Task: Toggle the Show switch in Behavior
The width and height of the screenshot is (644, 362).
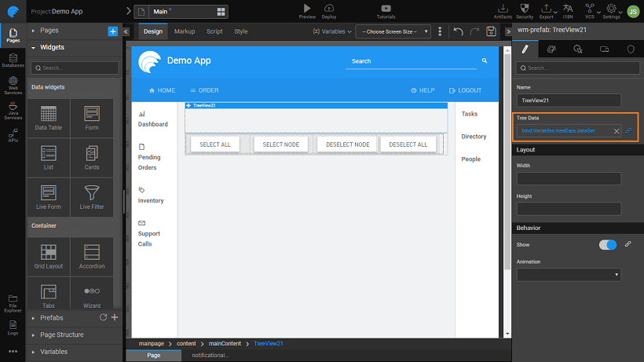Action: pyautogui.click(x=608, y=245)
